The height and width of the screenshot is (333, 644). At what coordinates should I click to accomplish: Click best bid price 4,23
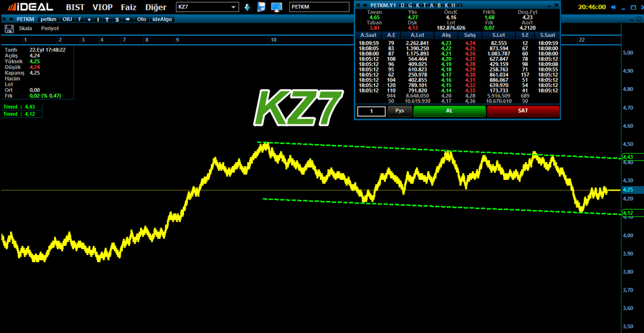446,43
